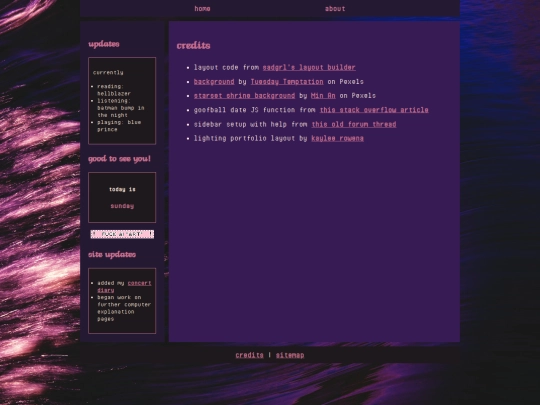Click the 'layout code from' text
This screenshot has height=405, width=540.
click(x=226, y=68)
